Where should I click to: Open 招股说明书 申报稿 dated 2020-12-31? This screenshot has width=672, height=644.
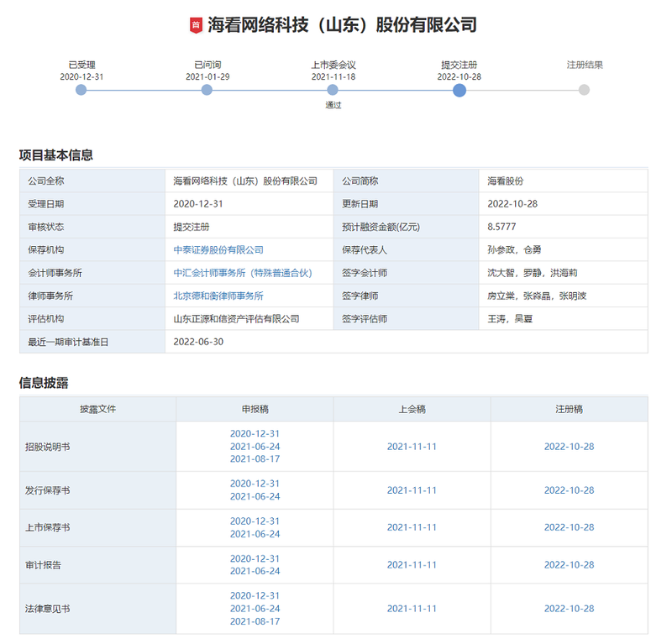coord(255,433)
